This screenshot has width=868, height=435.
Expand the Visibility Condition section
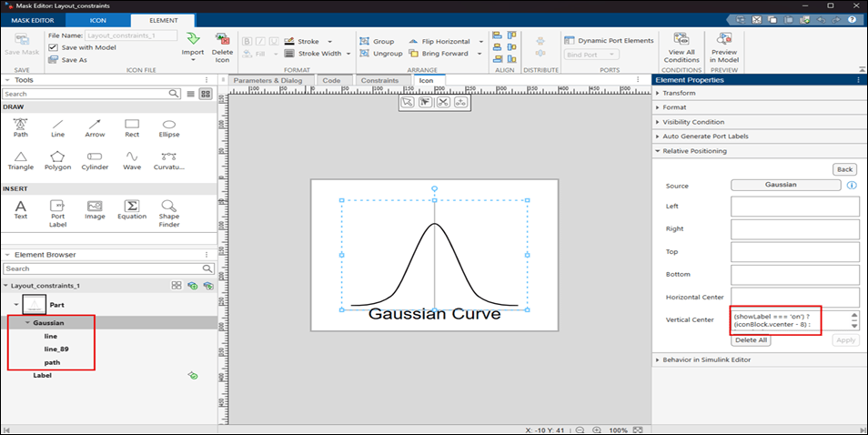tap(693, 122)
